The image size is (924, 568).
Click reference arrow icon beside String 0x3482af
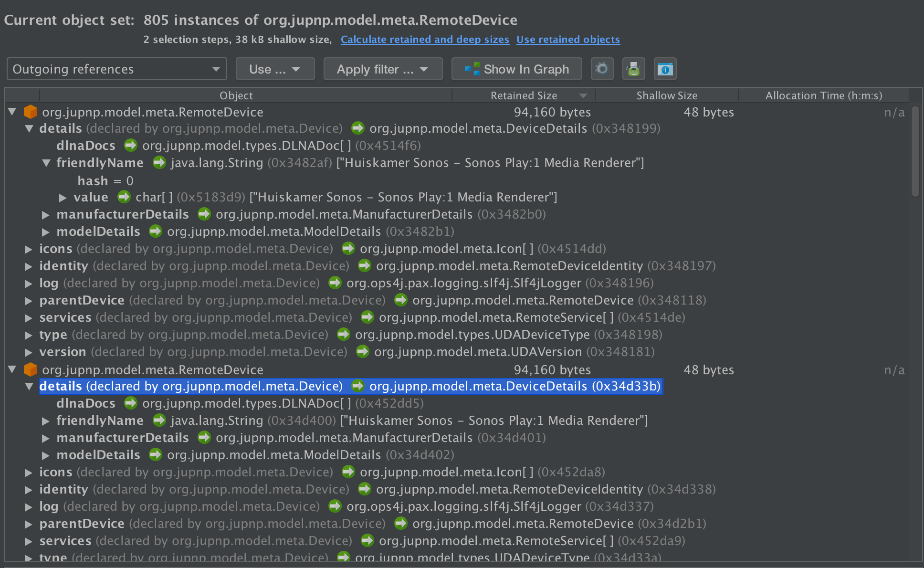[159, 162]
